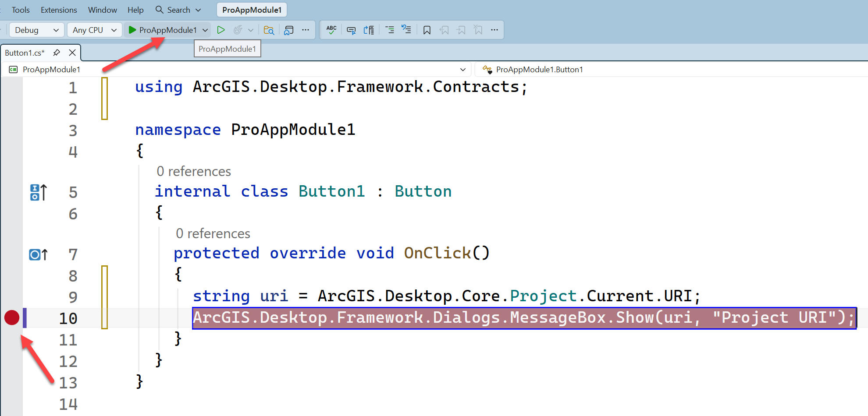Expand startup project arrow beside ProAppModule1 play
This screenshot has height=416, width=868.
point(205,30)
